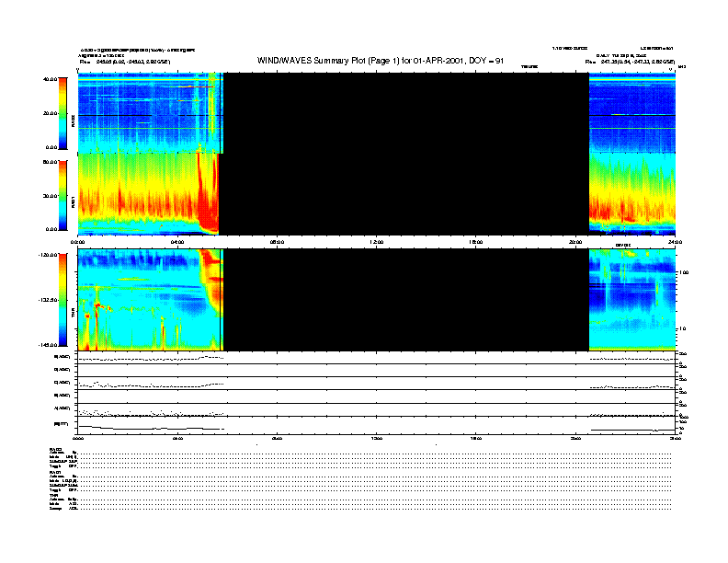Click 24:00 tick label under RAD1 panel
Viewport: 728px width, 563px height.
675,242
